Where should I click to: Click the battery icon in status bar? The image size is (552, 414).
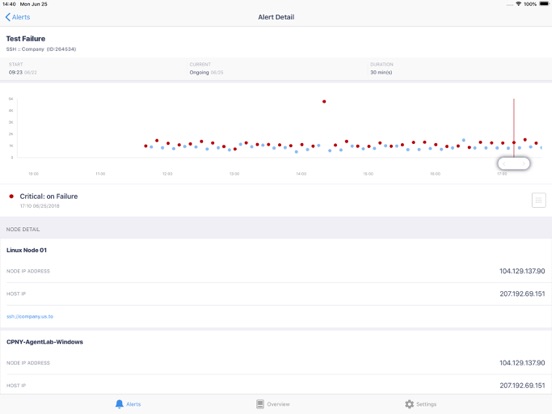point(544,4)
